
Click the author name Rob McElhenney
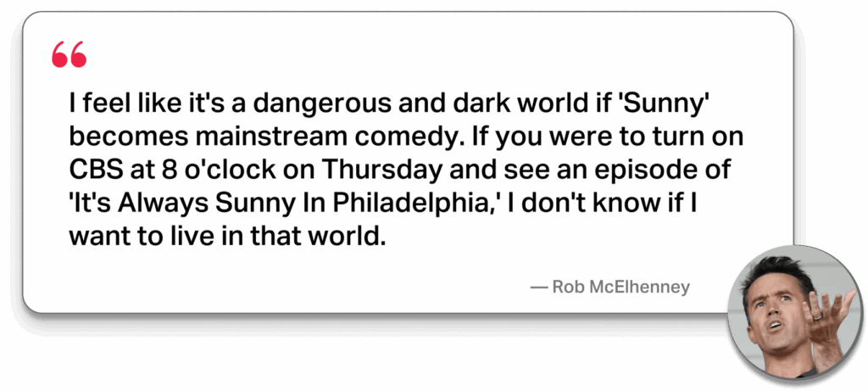pos(620,288)
